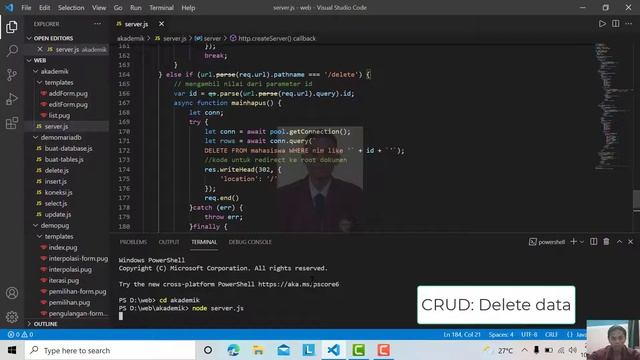Open addForm.pug in explorer
Screen dimensions: 640x360
[68, 93]
